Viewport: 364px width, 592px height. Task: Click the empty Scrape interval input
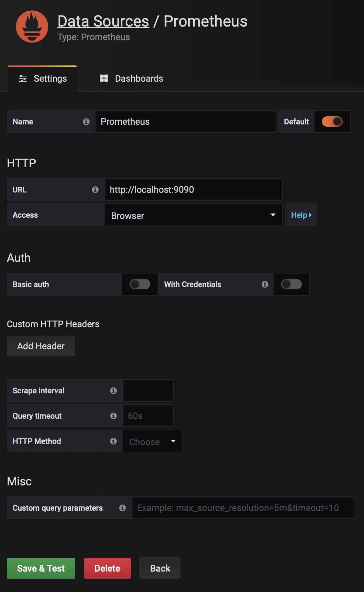(148, 390)
